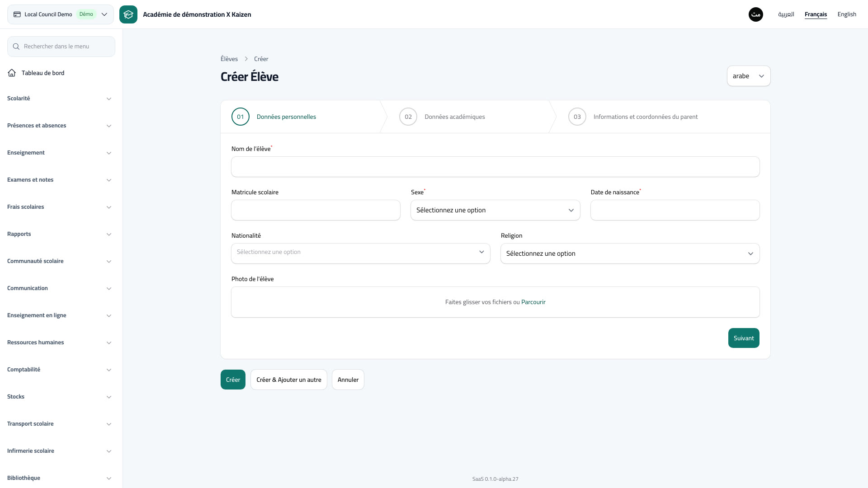Click the academy graduation cap logo
This screenshot has width=868, height=488.
point(128,14)
